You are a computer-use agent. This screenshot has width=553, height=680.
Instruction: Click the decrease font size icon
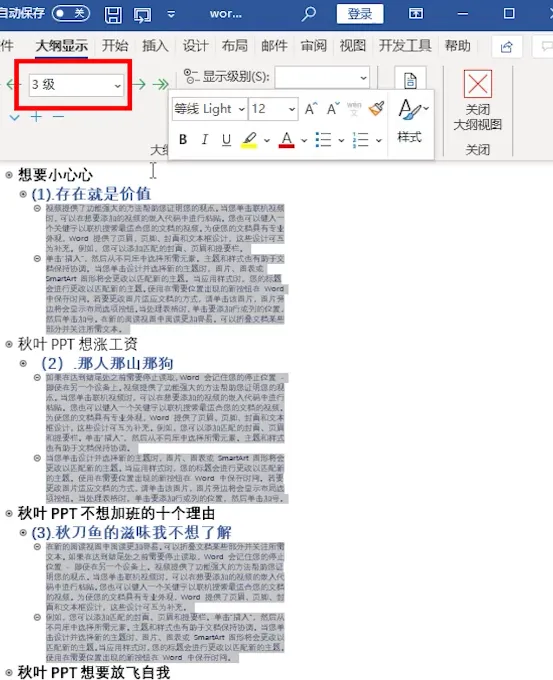point(333,108)
